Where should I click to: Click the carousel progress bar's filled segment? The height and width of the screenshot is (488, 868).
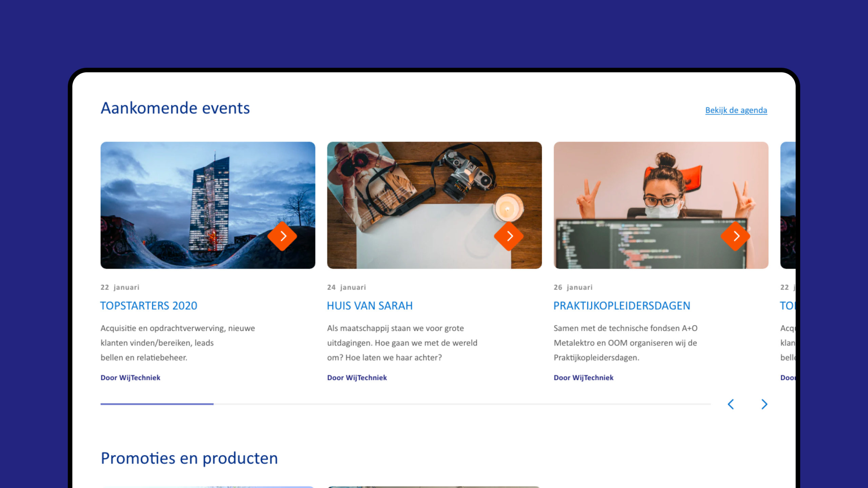click(157, 404)
